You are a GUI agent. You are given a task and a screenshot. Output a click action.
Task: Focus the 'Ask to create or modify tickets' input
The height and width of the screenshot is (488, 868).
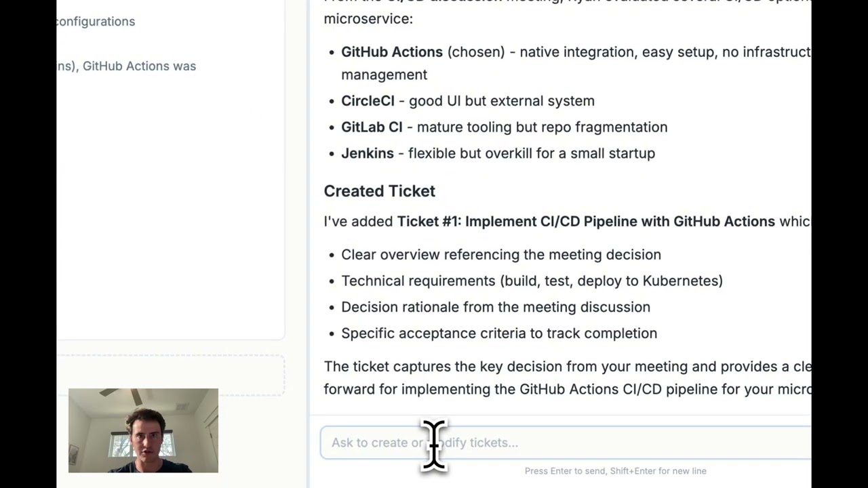pyautogui.click(x=566, y=443)
